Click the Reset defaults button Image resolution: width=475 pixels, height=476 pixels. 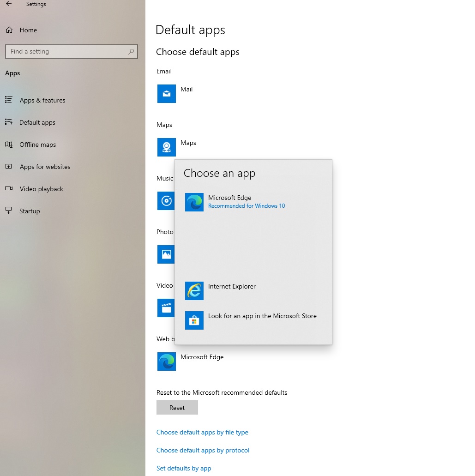tap(177, 407)
